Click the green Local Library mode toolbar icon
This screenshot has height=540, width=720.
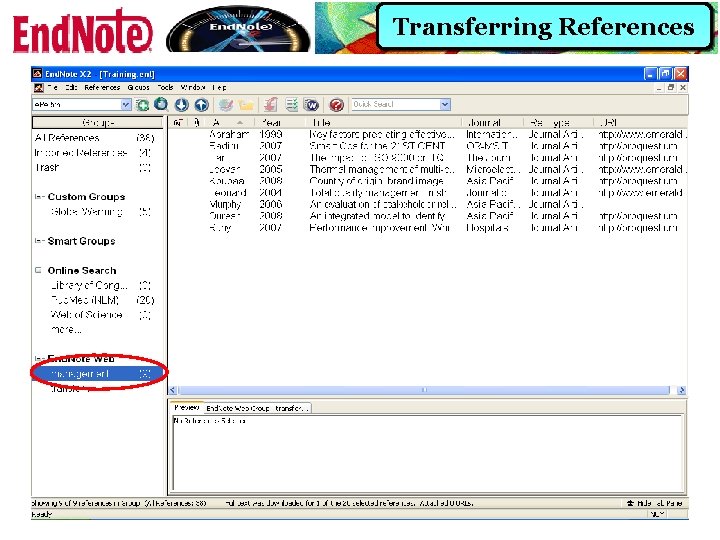coord(142,105)
